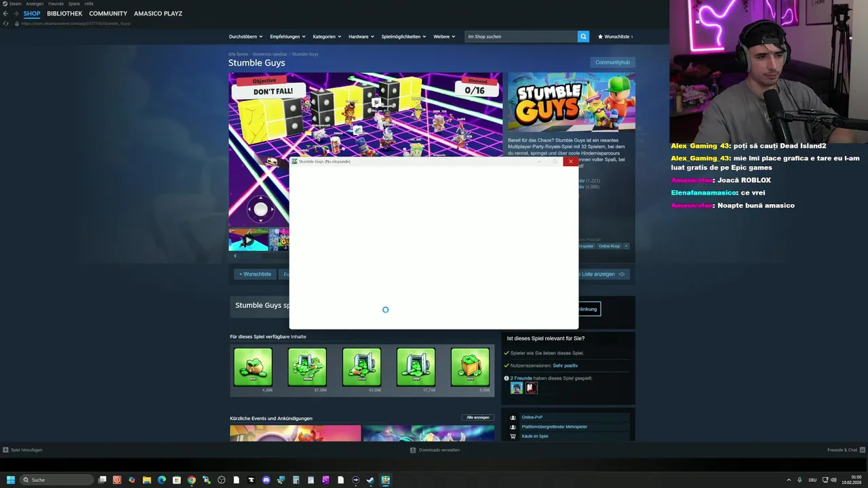This screenshot has width=868, height=488.
Task: Click the Spiel hinzufügen plus icon
Action: (x=5, y=450)
